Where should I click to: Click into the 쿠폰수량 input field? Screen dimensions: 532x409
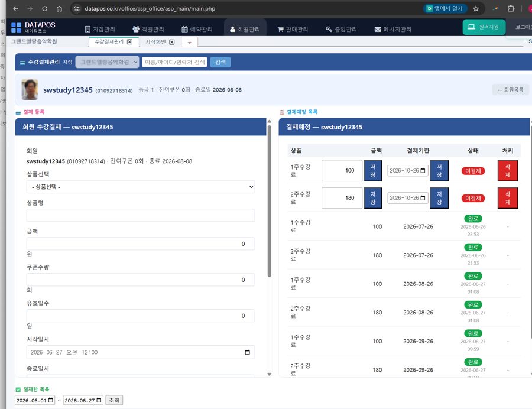[x=141, y=280]
